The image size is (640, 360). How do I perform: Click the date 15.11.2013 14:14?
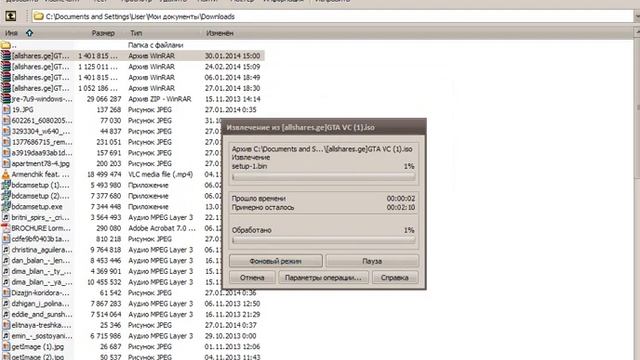[x=232, y=99]
